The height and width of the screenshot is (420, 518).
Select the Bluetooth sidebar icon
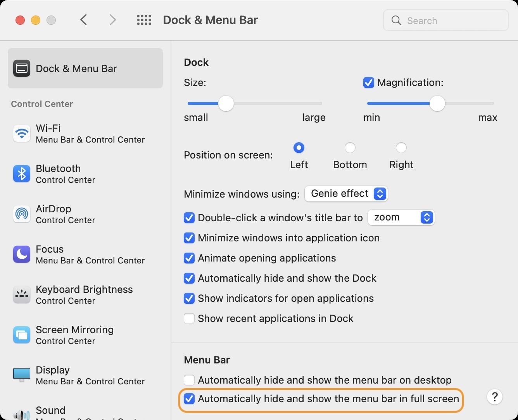tap(22, 174)
